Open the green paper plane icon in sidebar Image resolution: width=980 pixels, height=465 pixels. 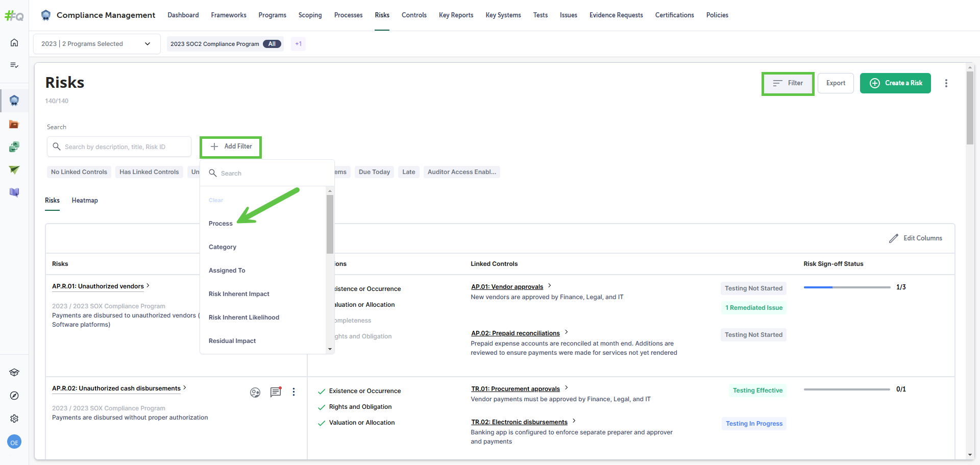14,170
